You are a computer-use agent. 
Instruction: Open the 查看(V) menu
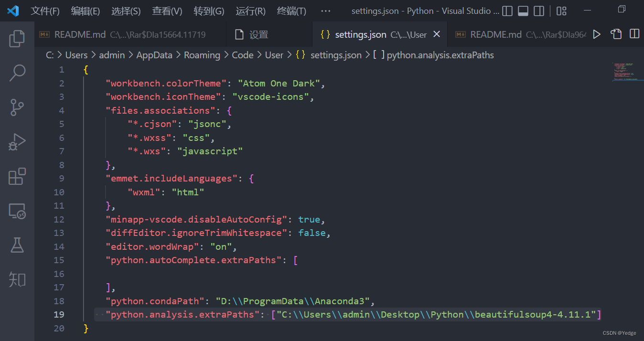coord(167,11)
